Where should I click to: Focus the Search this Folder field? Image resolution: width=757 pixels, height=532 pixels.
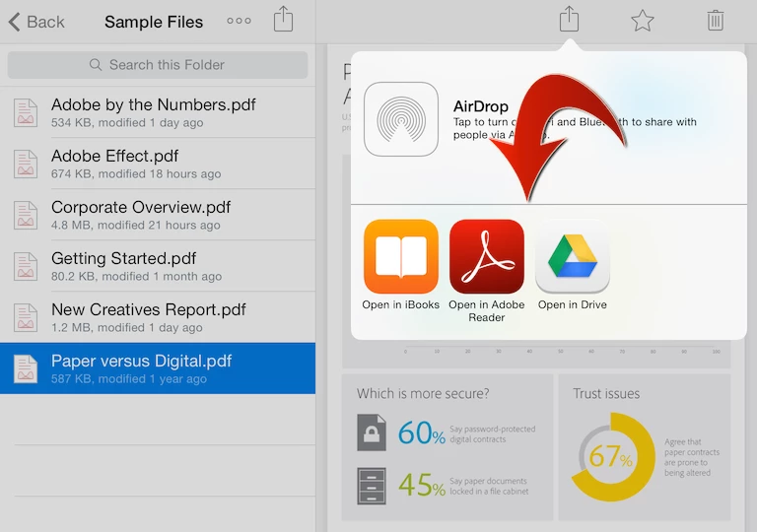tap(158, 65)
